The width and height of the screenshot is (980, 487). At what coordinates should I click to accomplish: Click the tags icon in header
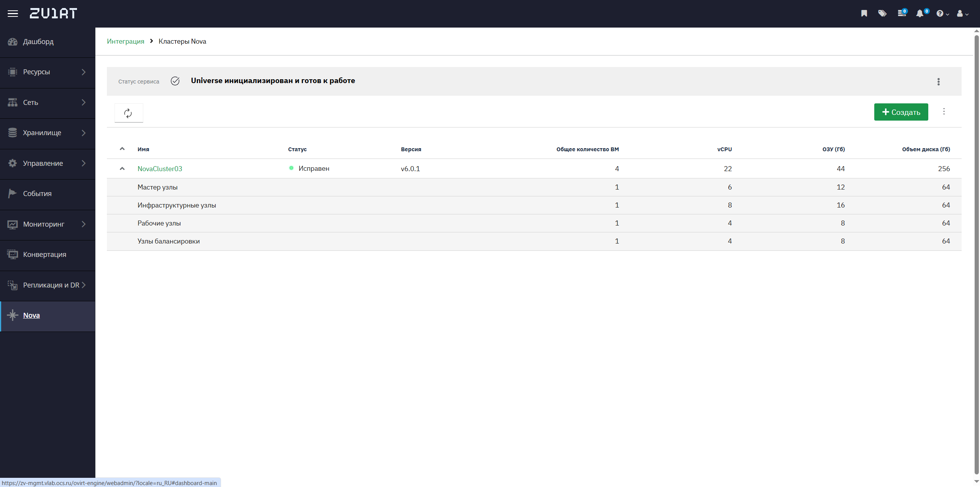tap(882, 14)
